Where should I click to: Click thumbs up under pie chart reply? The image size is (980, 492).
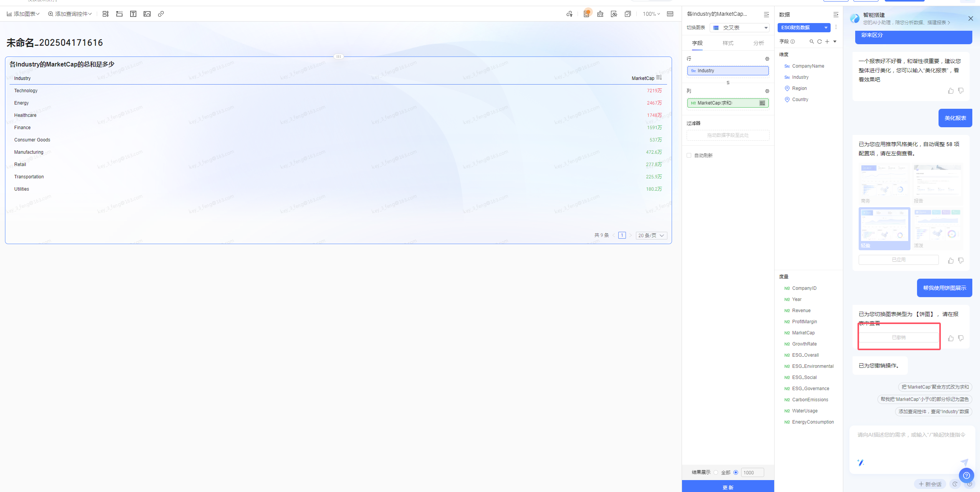[x=950, y=338]
